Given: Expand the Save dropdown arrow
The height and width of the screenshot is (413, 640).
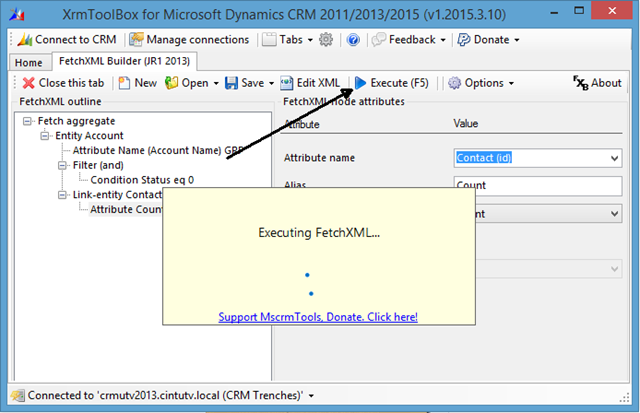Looking at the screenshot, I should tap(271, 83).
